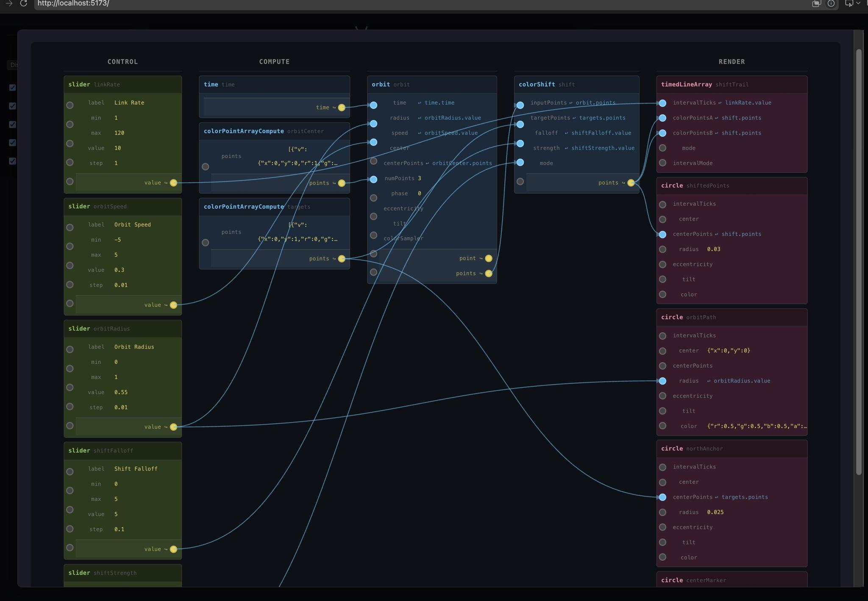
Task: Click the time node's time output port
Action: (x=342, y=107)
